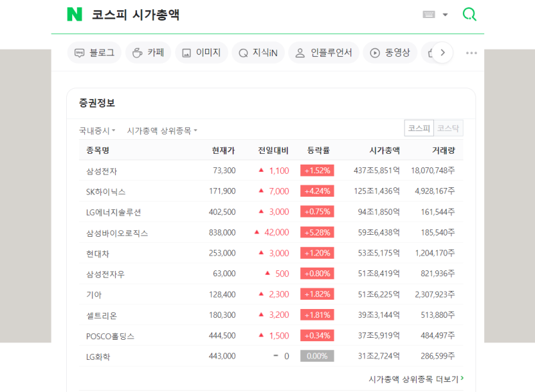
Task: Click the gray 0.00% change badge
Action: (x=317, y=356)
